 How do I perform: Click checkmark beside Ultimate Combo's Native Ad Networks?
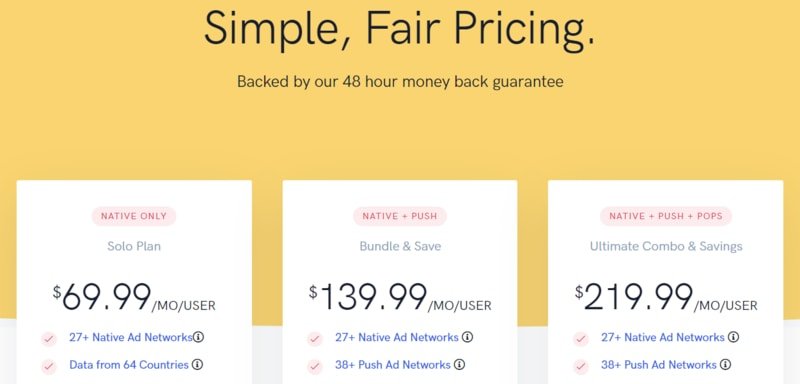581,339
